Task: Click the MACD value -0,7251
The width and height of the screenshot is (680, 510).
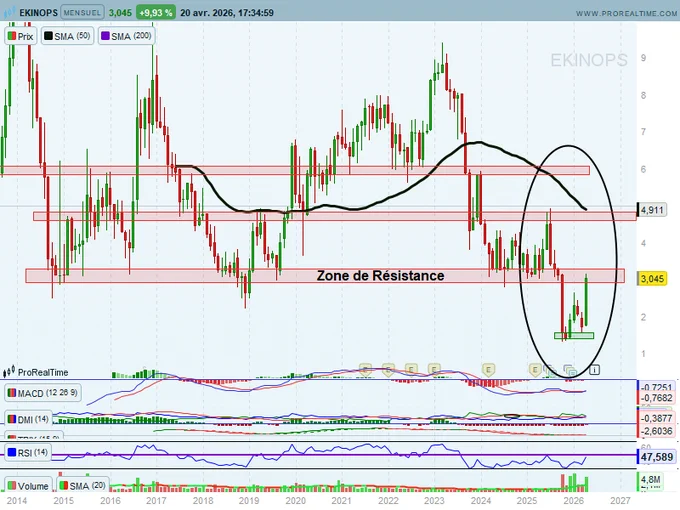Action: (657, 387)
